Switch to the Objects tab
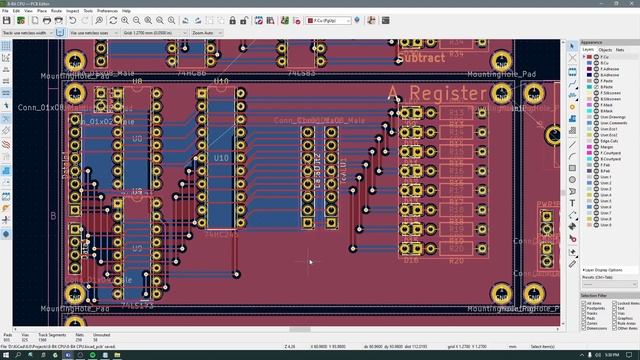Image resolution: width=640 pixels, height=360 pixels. pos(605,50)
